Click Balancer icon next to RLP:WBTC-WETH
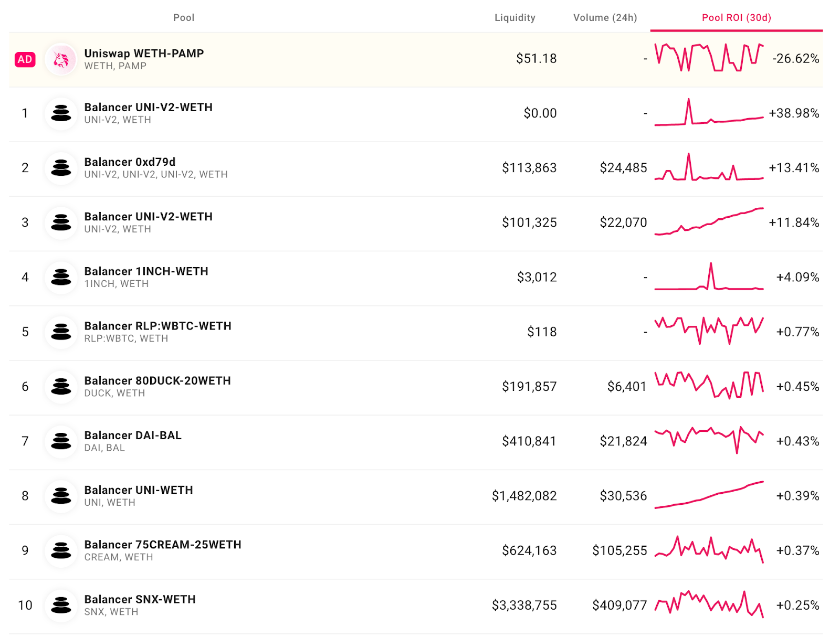The height and width of the screenshot is (637, 840). [x=61, y=332]
